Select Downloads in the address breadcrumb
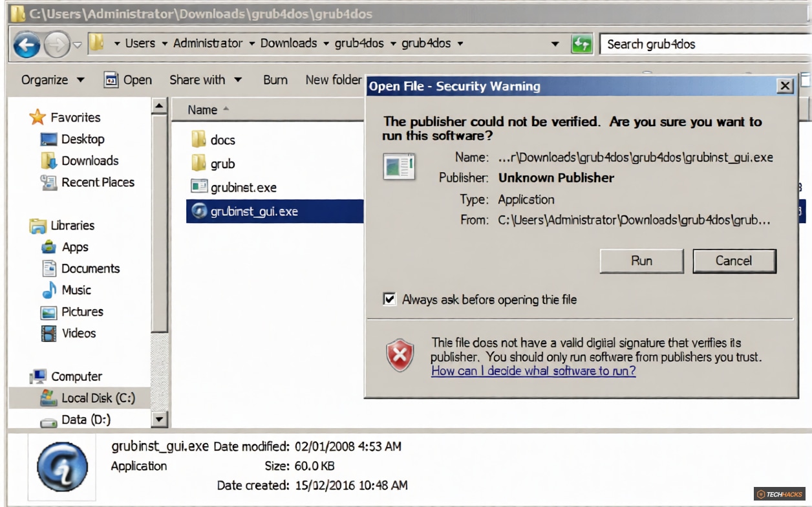Screen dimensions: 812x507 click(288, 43)
